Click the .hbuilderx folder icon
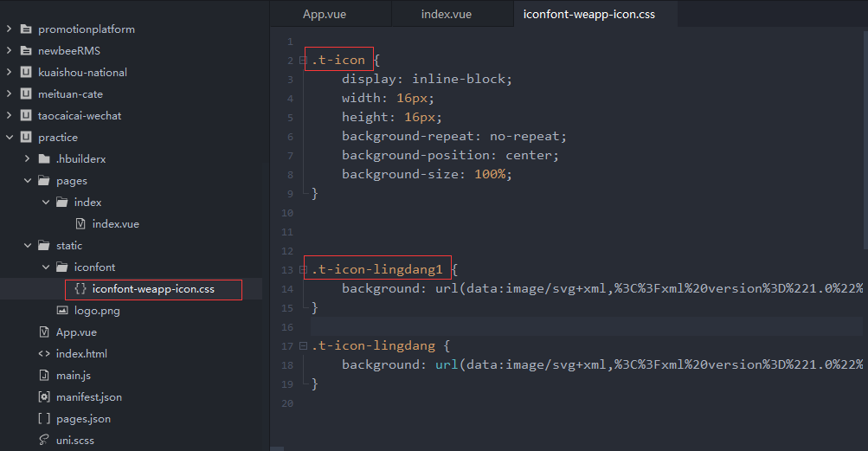The width and height of the screenshot is (868, 451). (x=44, y=158)
